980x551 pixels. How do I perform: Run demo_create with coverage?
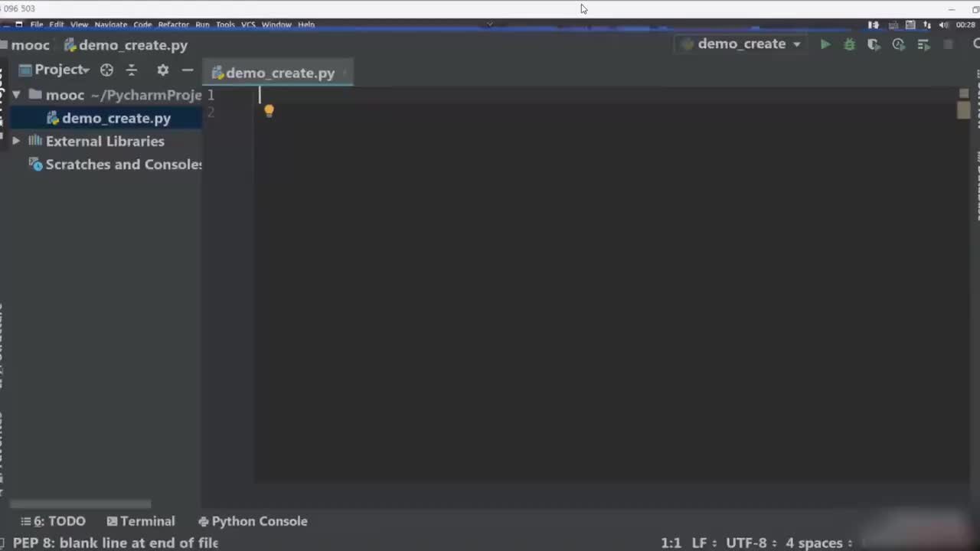[x=874, y=44]
